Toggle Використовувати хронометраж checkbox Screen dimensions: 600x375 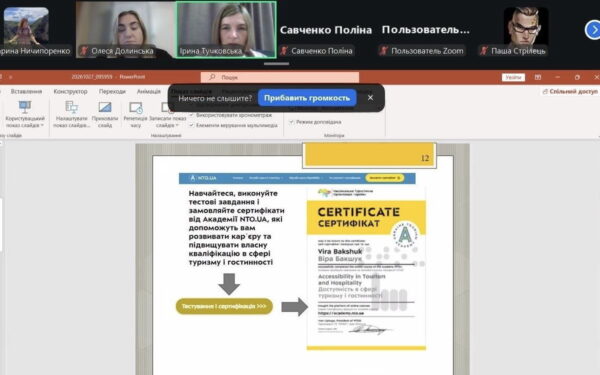pos(192,115)
